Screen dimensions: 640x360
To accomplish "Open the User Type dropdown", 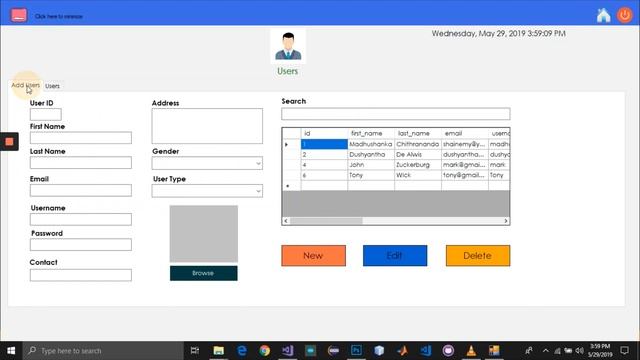I will click(207, 191).
